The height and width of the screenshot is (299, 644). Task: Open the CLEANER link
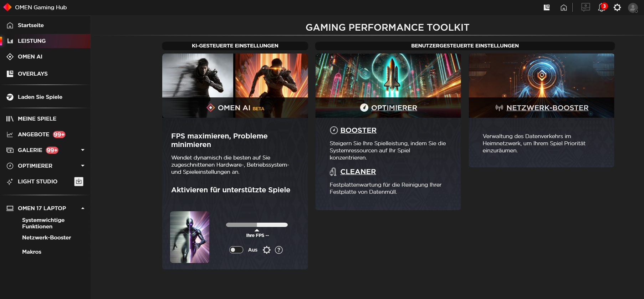pyautogui.click(x=358, y=172)
